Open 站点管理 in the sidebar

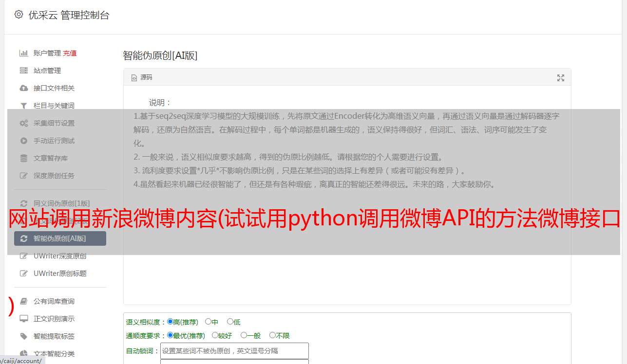47,71
